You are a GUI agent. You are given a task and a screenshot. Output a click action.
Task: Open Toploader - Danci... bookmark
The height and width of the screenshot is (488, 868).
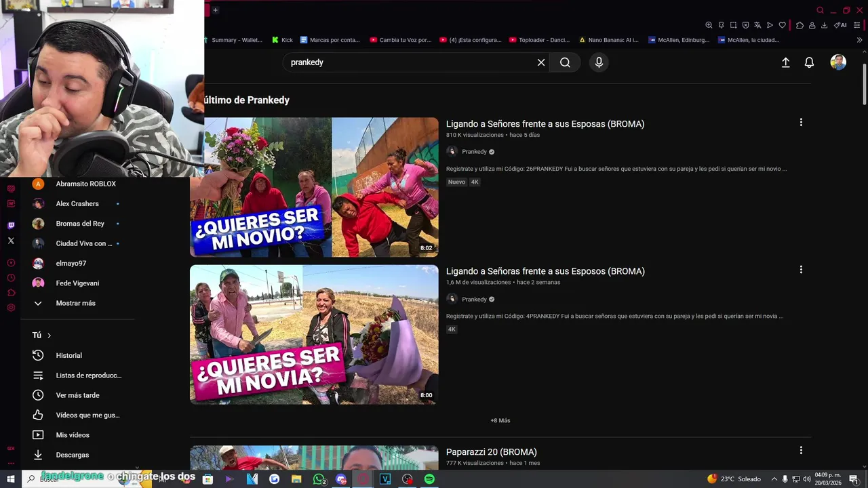tap(540, 40)
